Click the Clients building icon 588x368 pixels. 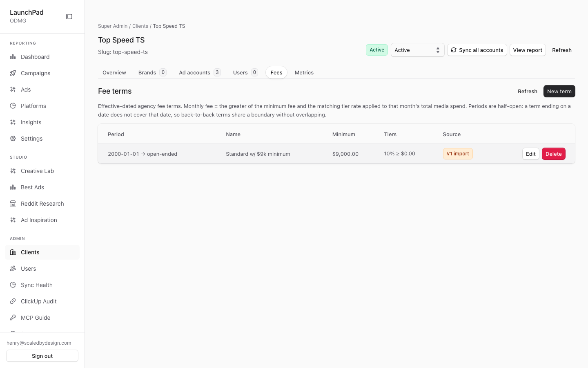click(x=13, y=252)
